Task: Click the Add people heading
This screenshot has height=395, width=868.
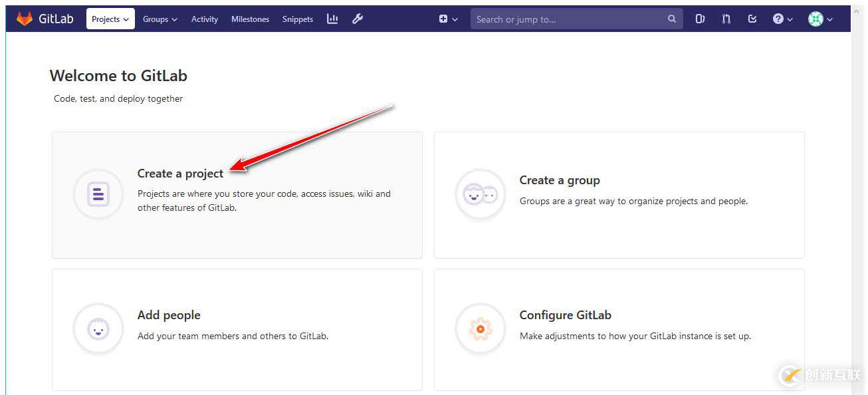Action: [x=169, y=315]
